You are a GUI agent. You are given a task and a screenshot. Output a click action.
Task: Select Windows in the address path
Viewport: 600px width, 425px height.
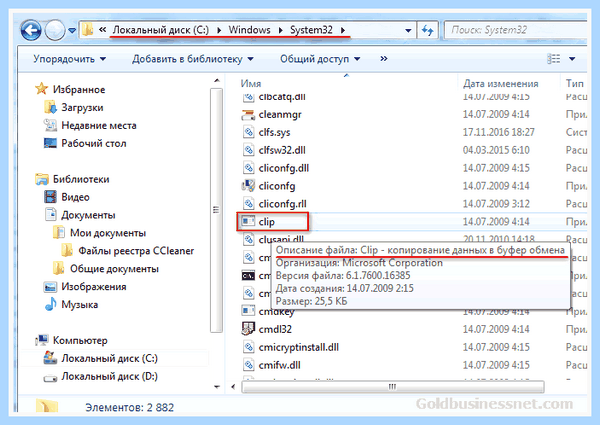[249, 30]
